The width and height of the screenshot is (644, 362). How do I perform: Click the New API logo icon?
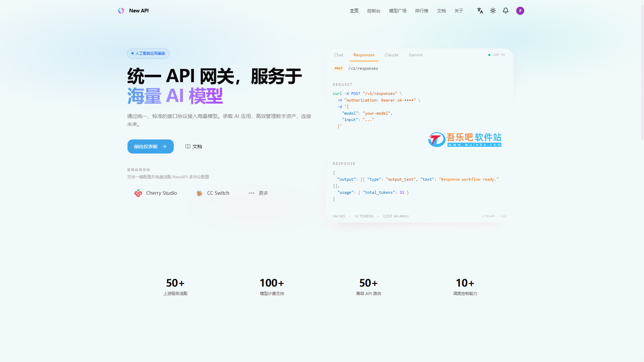121,11
